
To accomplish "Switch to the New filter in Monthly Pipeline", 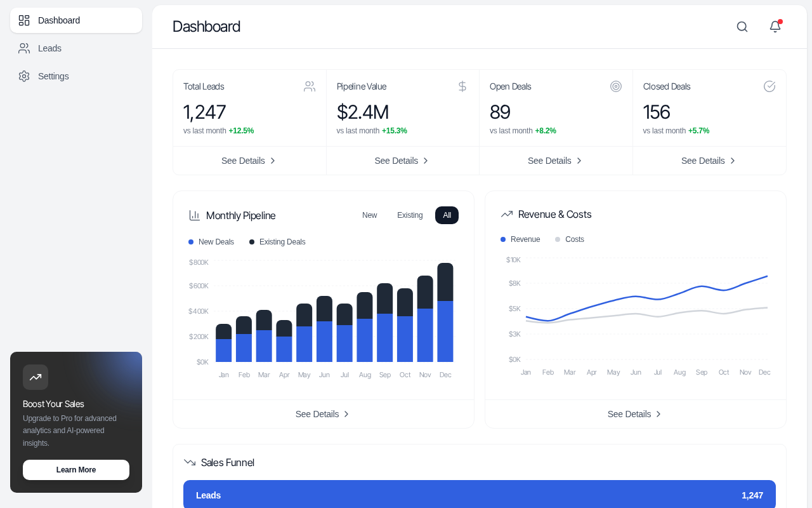I will click(369, 215).
